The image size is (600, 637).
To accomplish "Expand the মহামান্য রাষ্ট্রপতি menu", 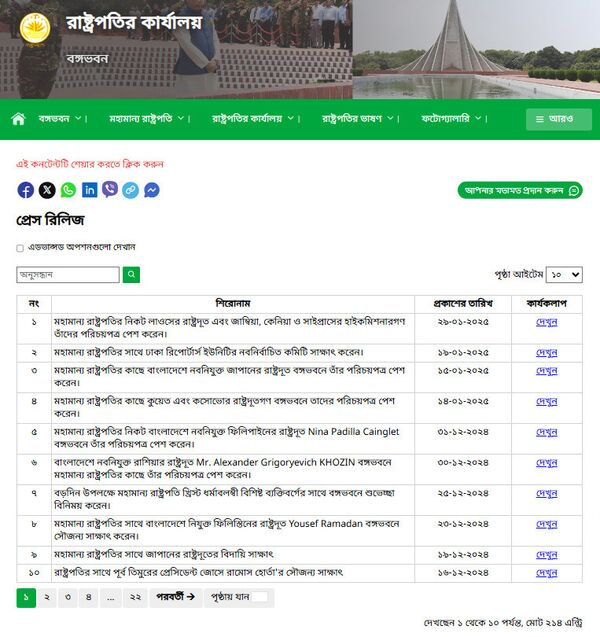I will pyautogui.click(x=148, y=119).
